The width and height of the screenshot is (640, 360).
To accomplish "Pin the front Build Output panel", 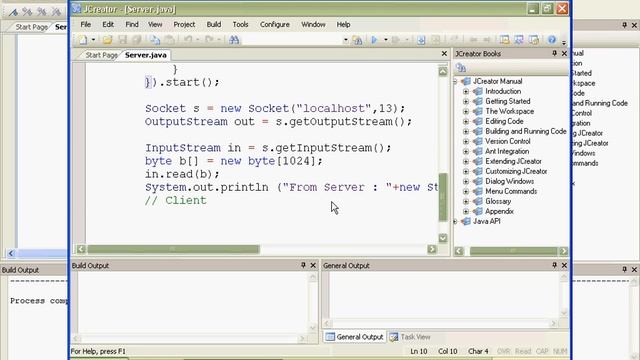I will (303, 265).
